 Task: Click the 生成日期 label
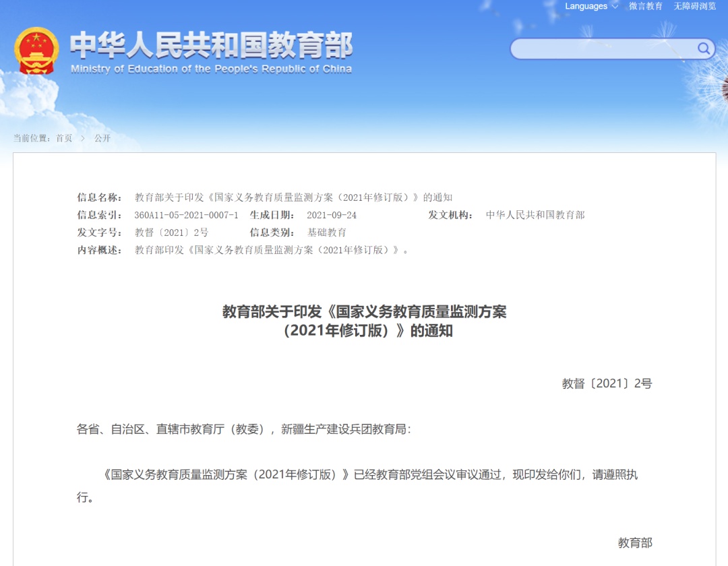tap(272, 215)
